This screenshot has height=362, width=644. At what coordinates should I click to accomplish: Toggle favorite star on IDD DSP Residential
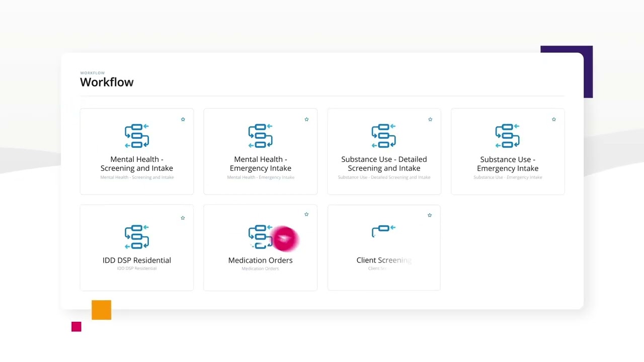click(183, 218)
